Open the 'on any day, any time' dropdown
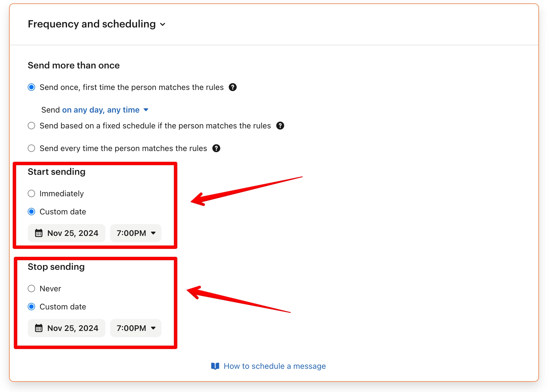 [x=105, y=110]
